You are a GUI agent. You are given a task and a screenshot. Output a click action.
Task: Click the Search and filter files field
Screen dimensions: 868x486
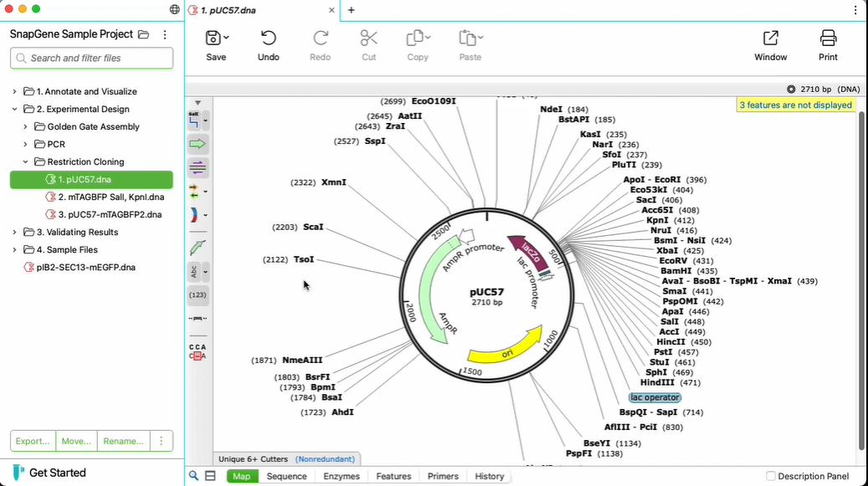click(x=91, y=58)
